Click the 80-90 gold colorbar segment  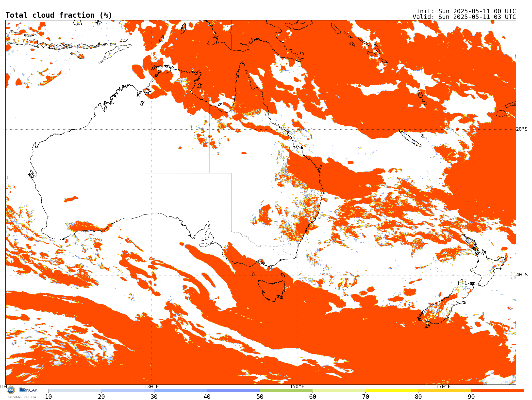[x=445, y=391]
